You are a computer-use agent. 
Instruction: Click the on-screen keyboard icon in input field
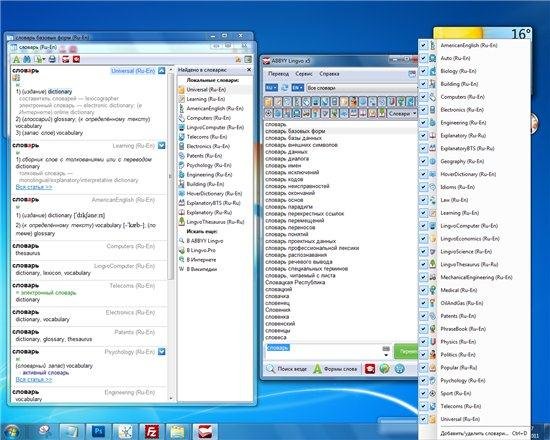coord(386,348)
